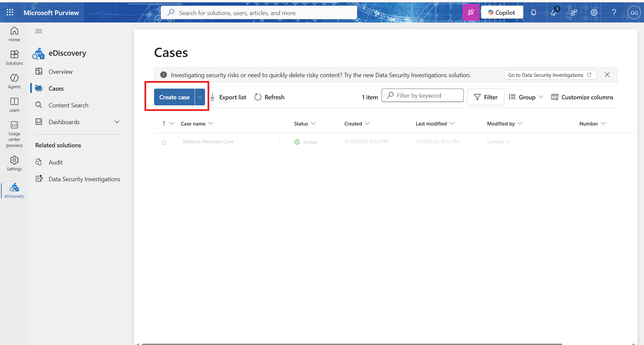The width and height of the screenshot is (644, 345).
Task: Open Number column dropdown
Action: tap(603, 124)
